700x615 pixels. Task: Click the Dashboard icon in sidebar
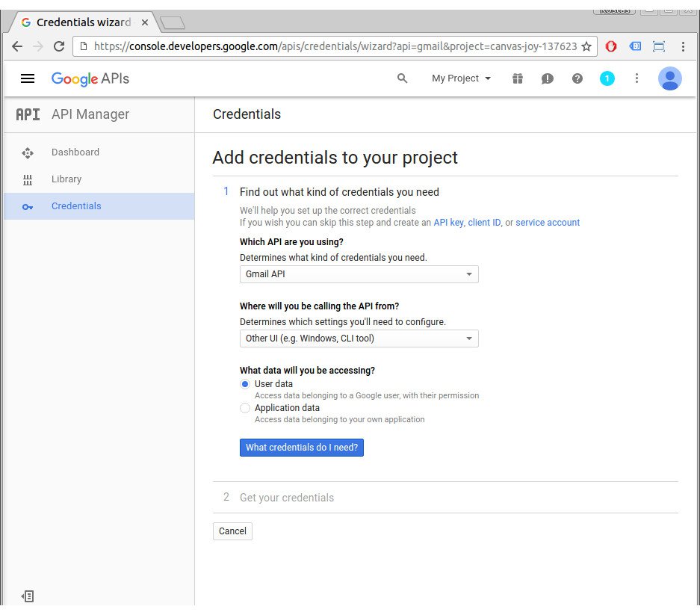coord(28,152)
